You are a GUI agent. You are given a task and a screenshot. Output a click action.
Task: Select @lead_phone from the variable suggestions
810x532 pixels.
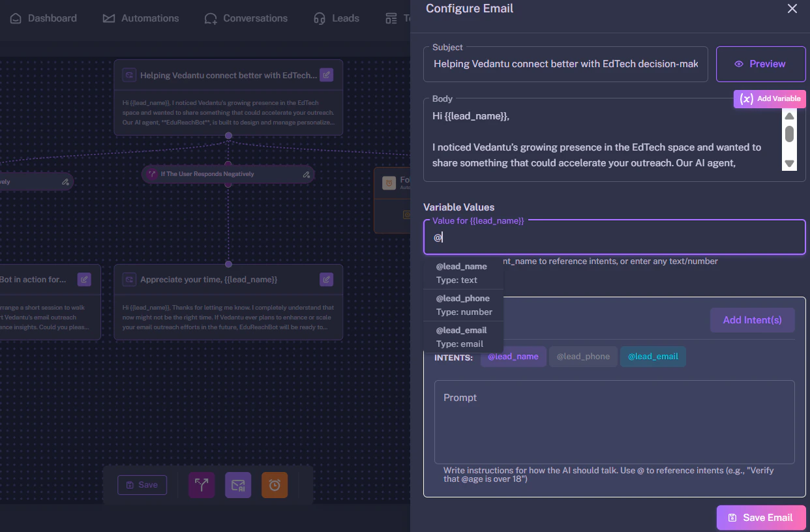(463, 304)
